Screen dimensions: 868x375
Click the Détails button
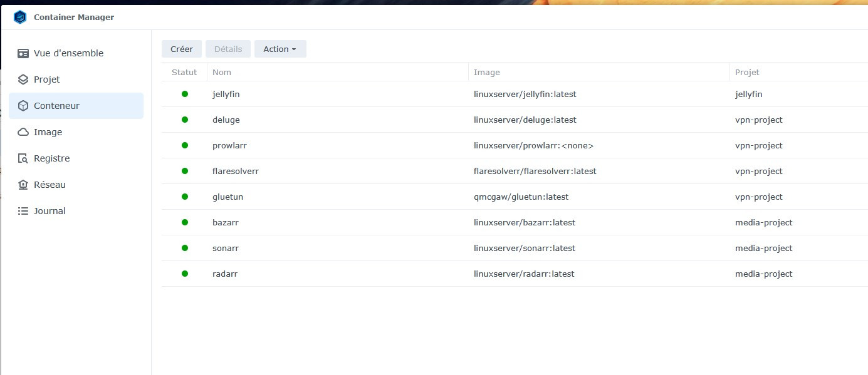click(x=228, y=49)
